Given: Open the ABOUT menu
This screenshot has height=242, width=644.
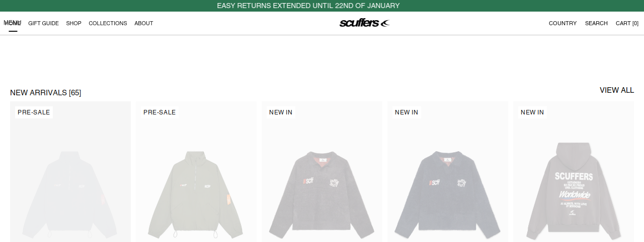Looking at the screenshot, I should click(143, 23).
